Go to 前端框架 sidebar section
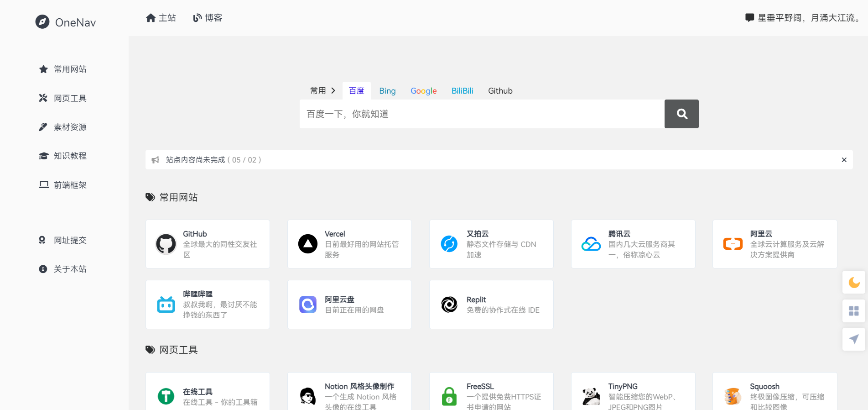Viewport: 868px width, 410px height. point(70,185)
